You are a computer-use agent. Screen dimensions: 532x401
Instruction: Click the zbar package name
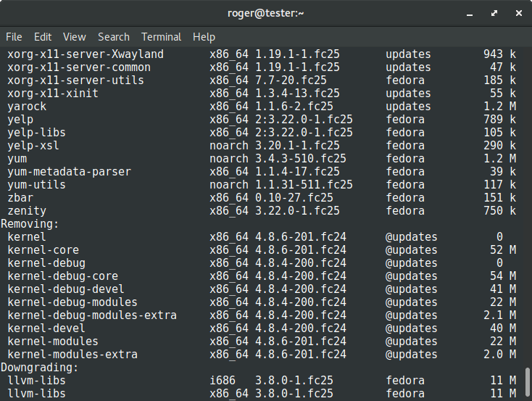tap(20, 198)
